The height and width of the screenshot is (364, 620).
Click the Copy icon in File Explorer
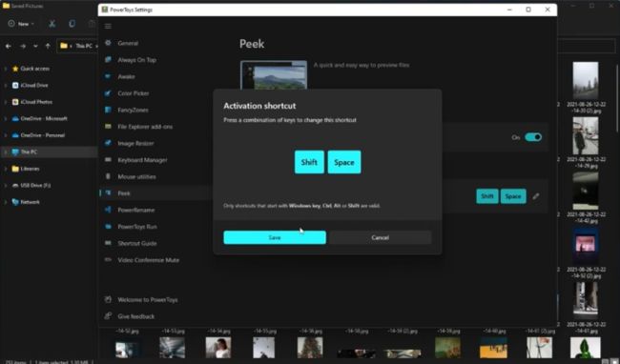coord(72,24)
